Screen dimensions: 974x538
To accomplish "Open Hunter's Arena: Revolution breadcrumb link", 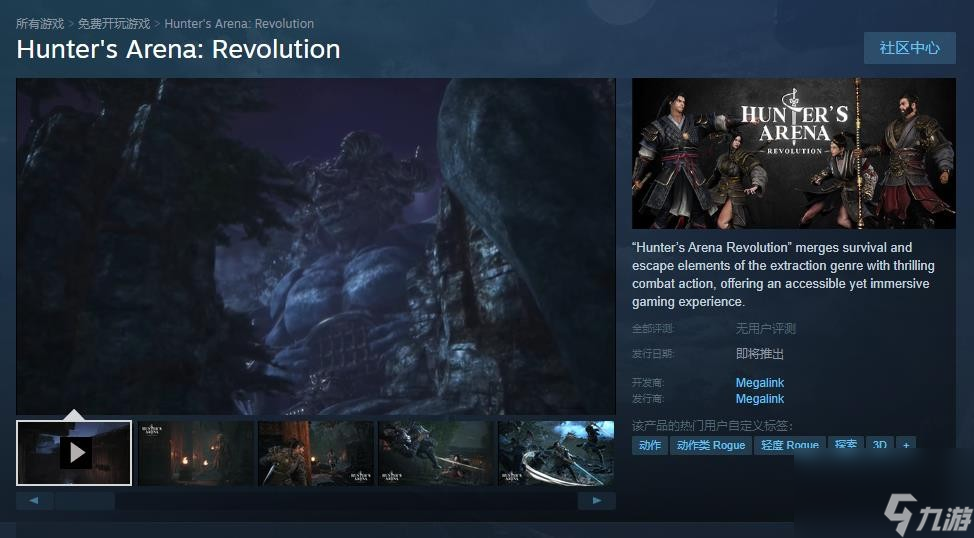I will (239, 24).
